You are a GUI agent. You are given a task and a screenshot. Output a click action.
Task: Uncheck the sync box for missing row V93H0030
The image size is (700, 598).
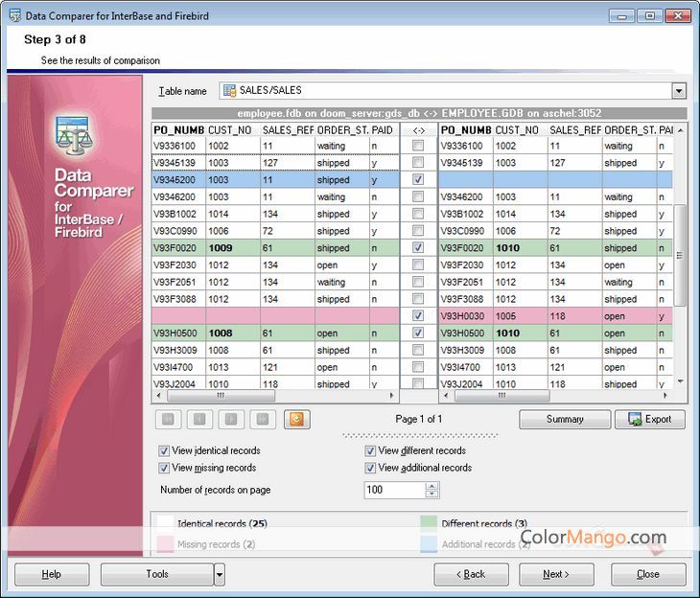(x=418, y=315)
